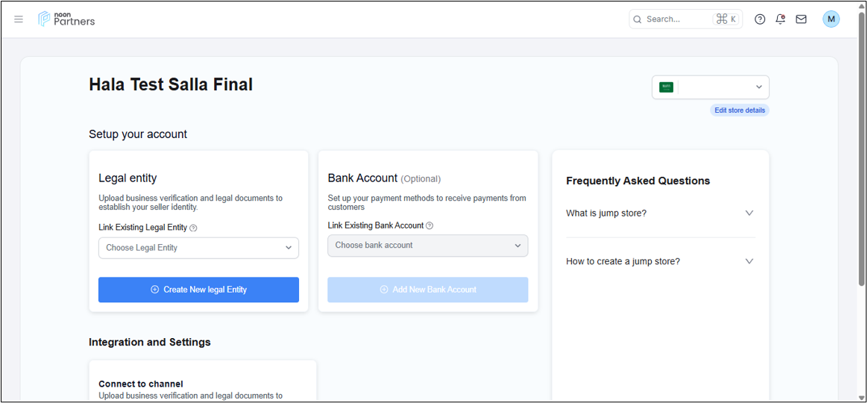Click the Edit store details link
This screenshot has width=868, height=403.
[740, 110]
